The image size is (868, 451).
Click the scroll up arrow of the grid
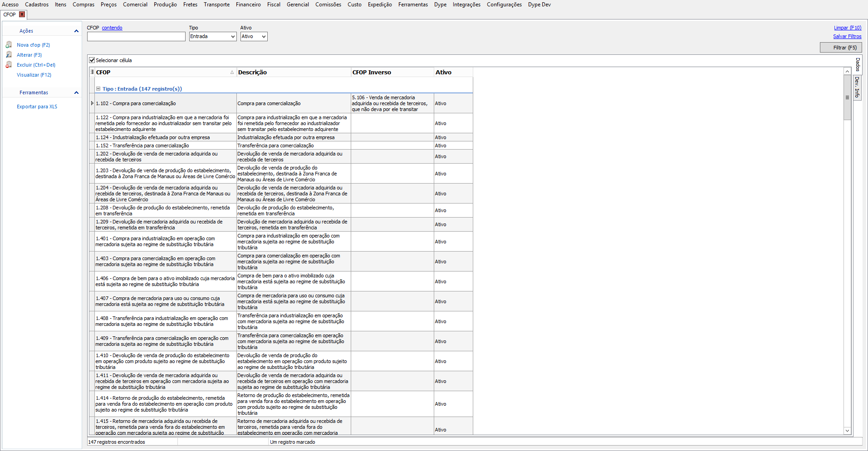[847, 71]
